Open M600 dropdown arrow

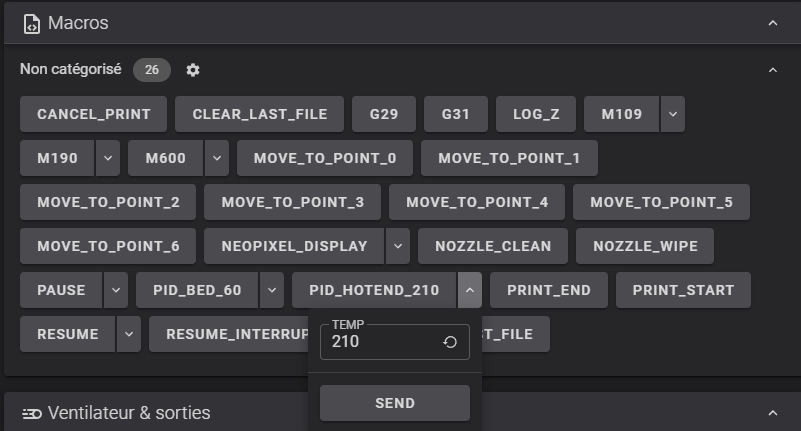coord(217,158)
